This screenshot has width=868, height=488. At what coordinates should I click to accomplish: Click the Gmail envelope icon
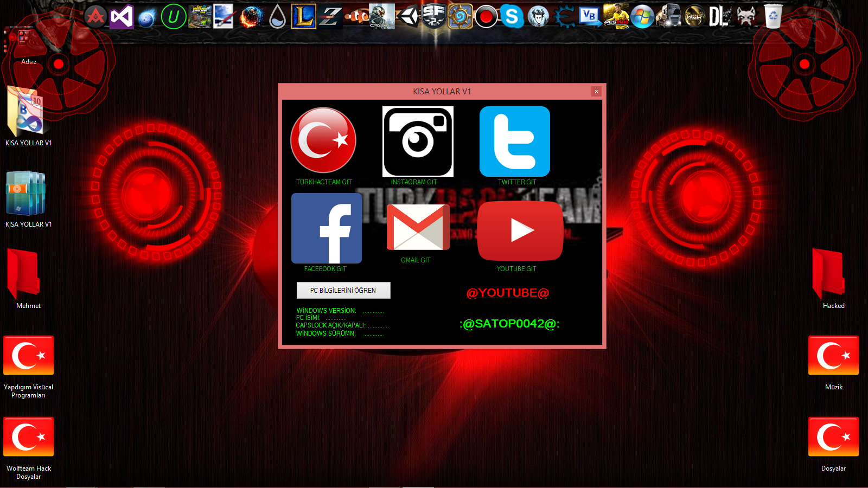418,227
